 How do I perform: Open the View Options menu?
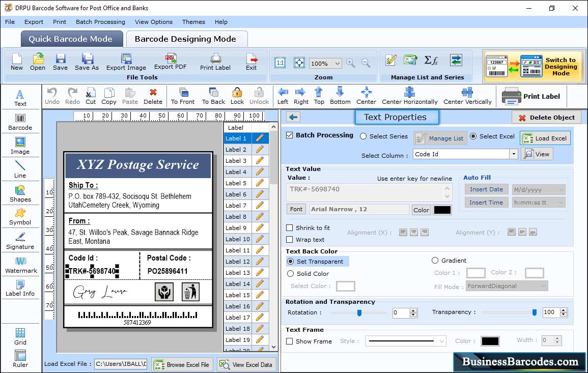[154, 22]
